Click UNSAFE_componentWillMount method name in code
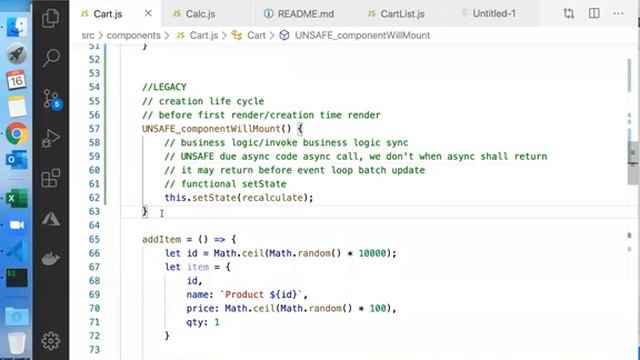This screenshot has height=360, width=640. (211, 129)
